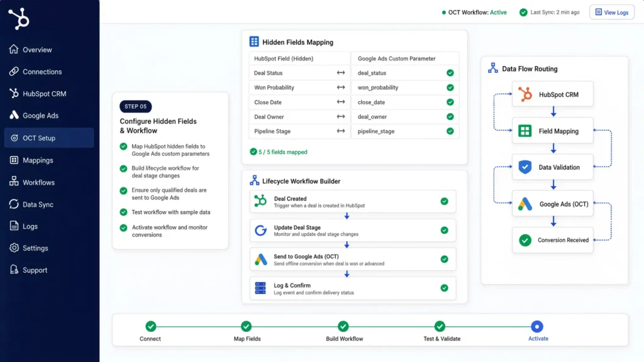Click the Deal Created HubSpot icon
644x362 pixels.
click(260, 201)
